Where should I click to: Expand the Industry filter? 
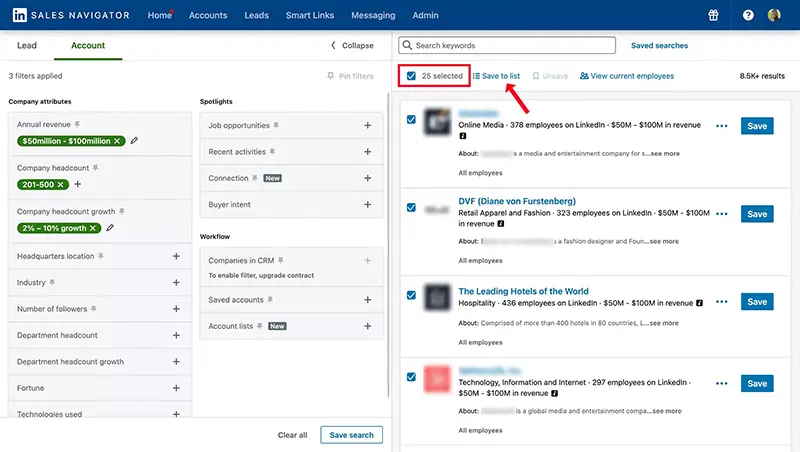coord(176,282)
